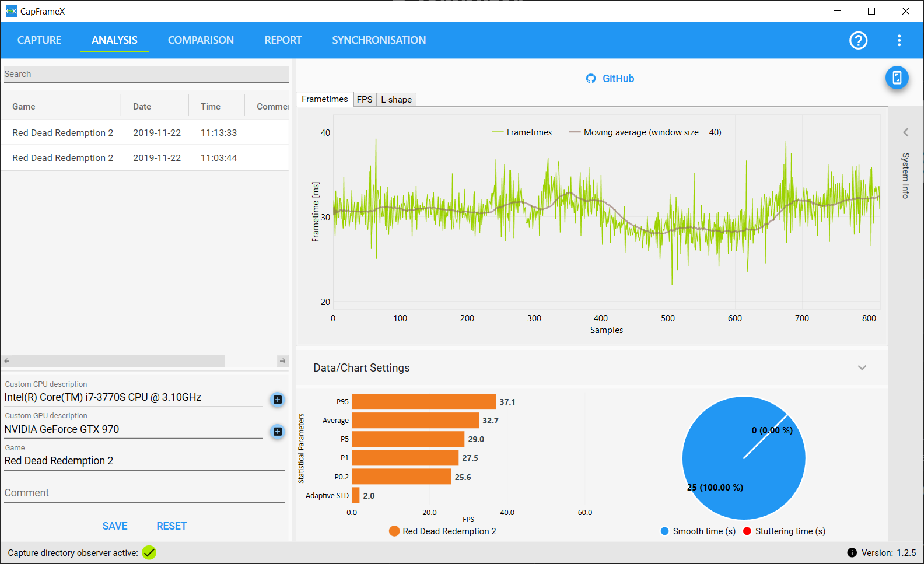Click the RESET button
The height and width of the screenshot is (564, 924).
[x=171, y=526]
